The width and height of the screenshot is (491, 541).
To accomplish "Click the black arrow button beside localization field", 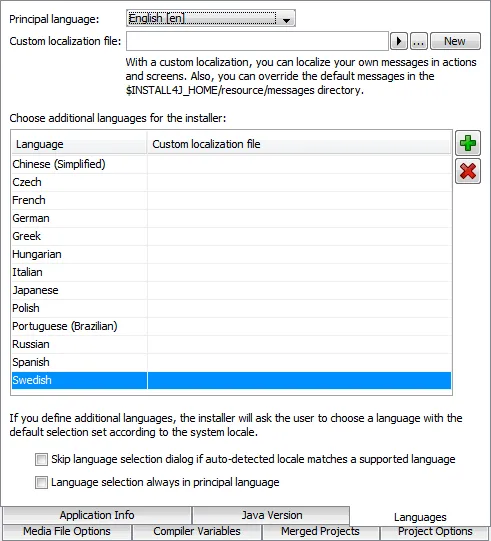I will [x=399, y=41].
